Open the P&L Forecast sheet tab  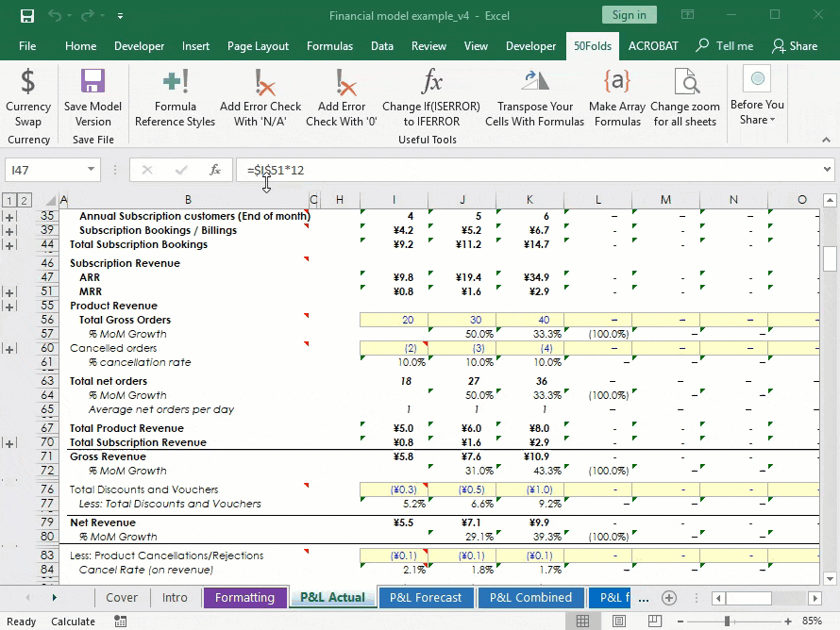(x=426, y=597)
